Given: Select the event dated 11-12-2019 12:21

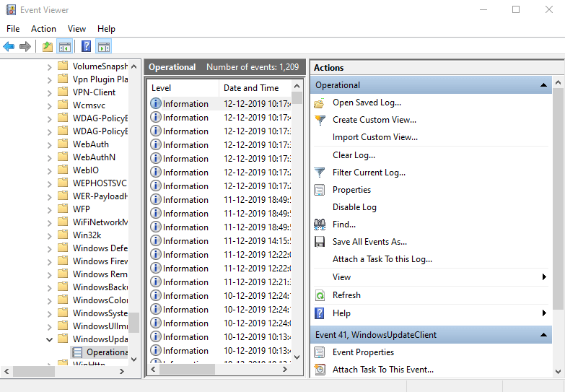Looking at the screenshot, I should pos(220,282).
